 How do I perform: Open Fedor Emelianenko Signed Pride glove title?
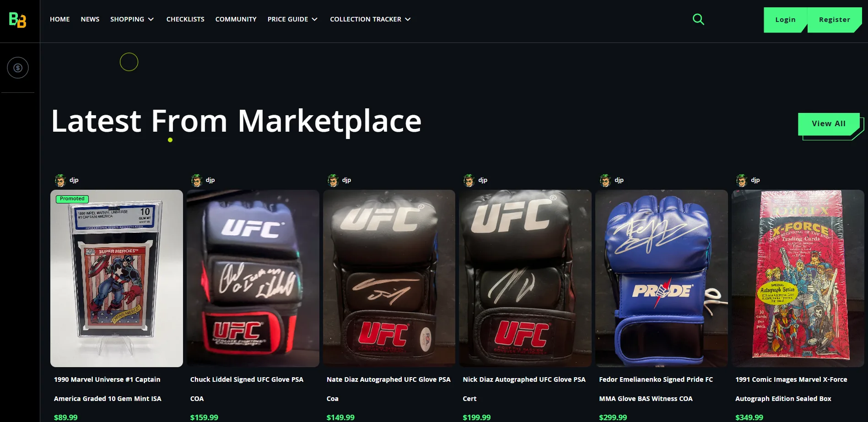(x=656, y=389)
